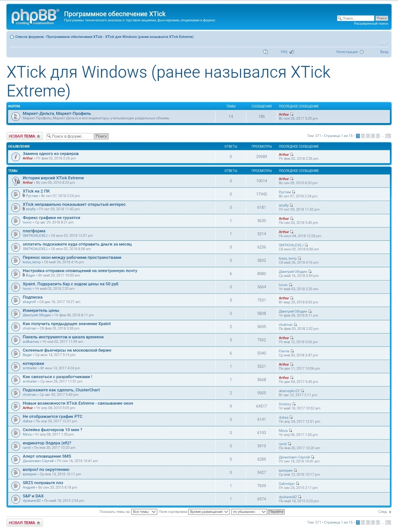Screen dimensions: 398x532
Task: Click Вход to log in
Action: (x=384, y=52)
